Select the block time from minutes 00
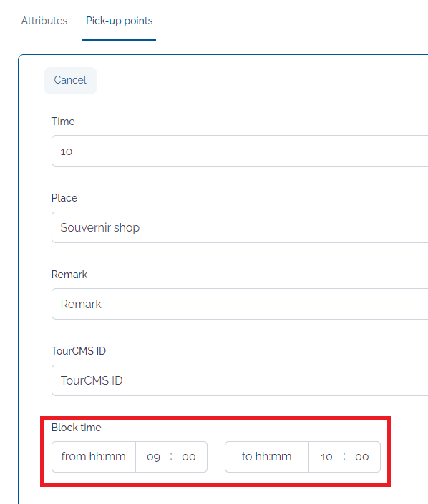This screenshot has width=428, height=504. point(188,457)
